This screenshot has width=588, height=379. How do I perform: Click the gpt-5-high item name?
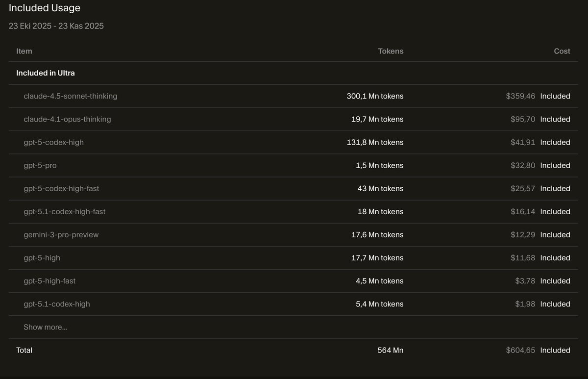tap(42, 257)
